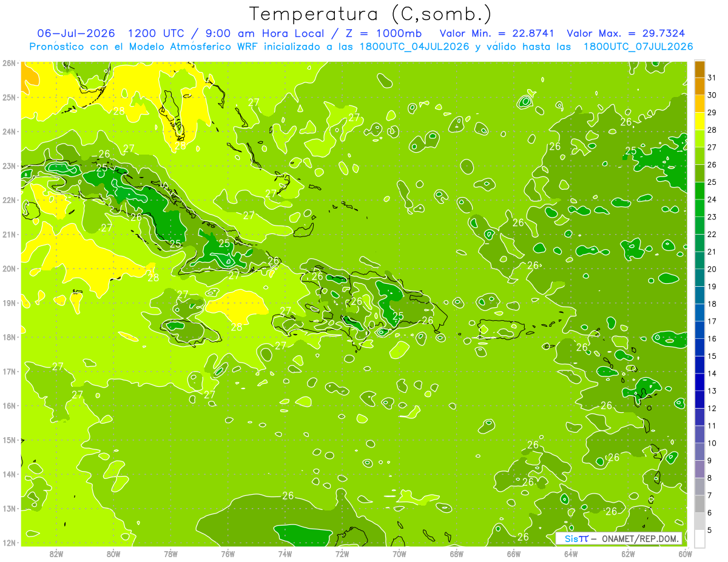Pick the yellow legend swatch between 28 and 29
The height and width of the screenshot is (562, 728).
(699, 121)
